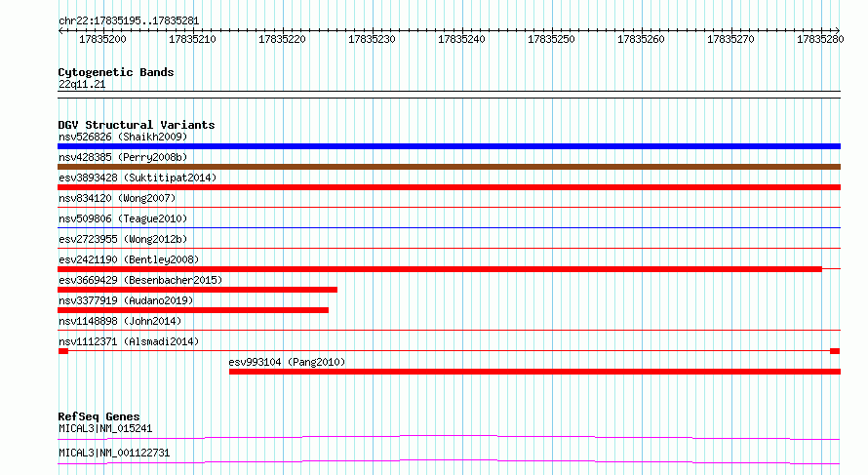The image size is (868, 475).
Task: Click the red esv3893428 variant bar
Action: click(x=449, y=187)
